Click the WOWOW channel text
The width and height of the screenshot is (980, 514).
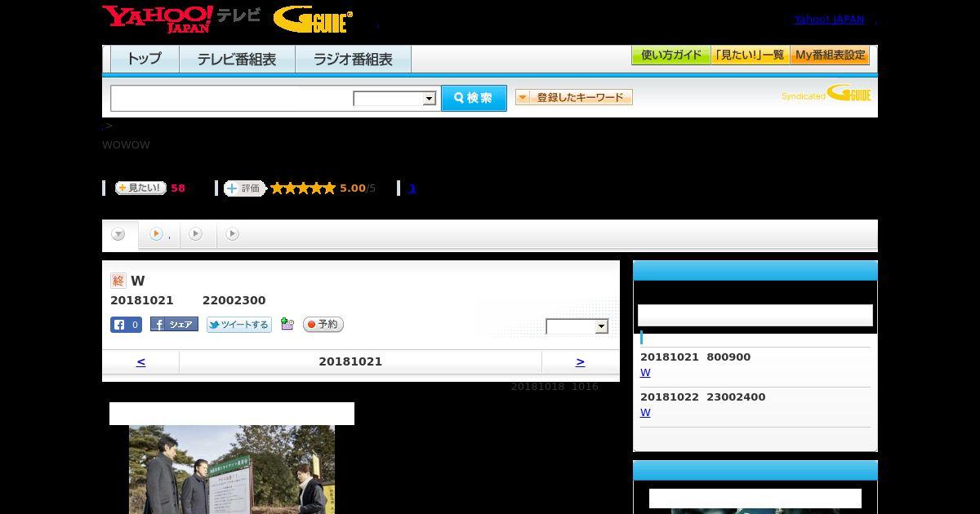[126, 145]
